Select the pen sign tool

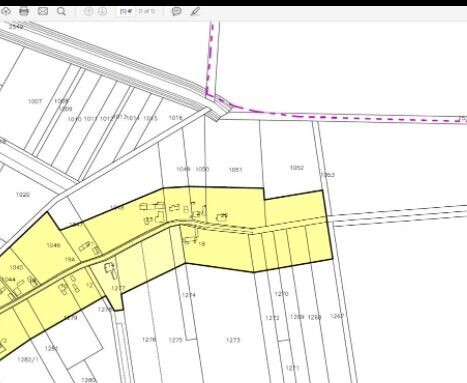click(x=195, y=12)
